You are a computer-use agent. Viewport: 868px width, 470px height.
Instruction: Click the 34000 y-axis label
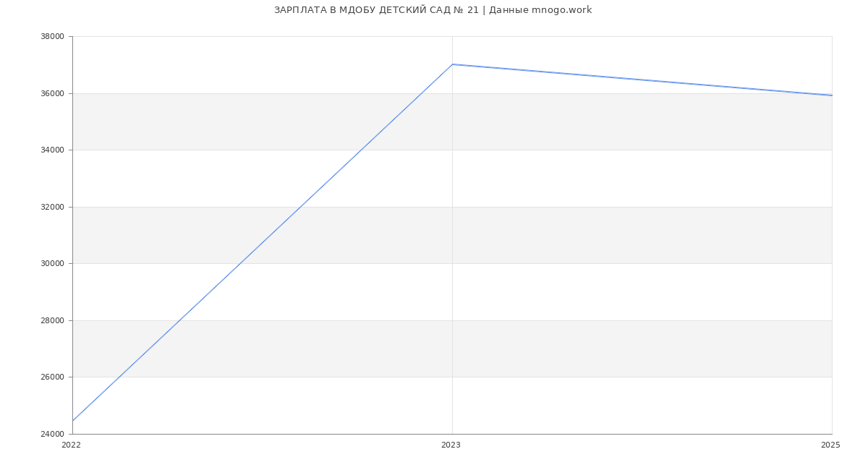tap(53, 150)
